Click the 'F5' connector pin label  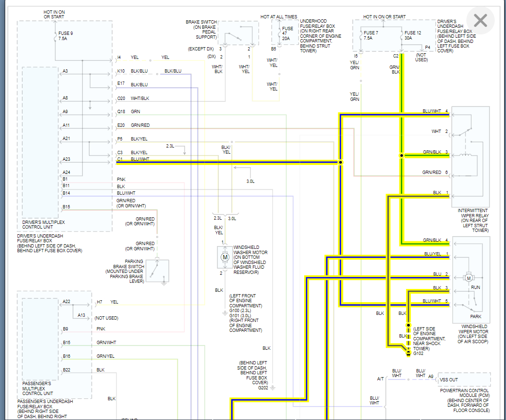(120, 139)
